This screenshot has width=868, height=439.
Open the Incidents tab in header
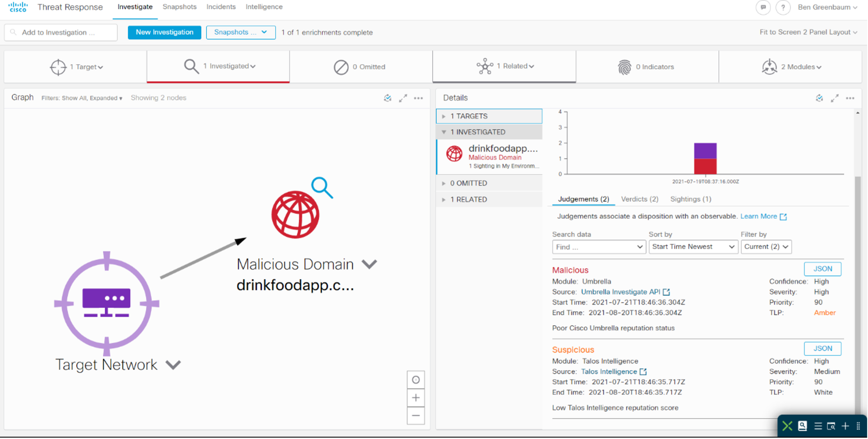221,7
